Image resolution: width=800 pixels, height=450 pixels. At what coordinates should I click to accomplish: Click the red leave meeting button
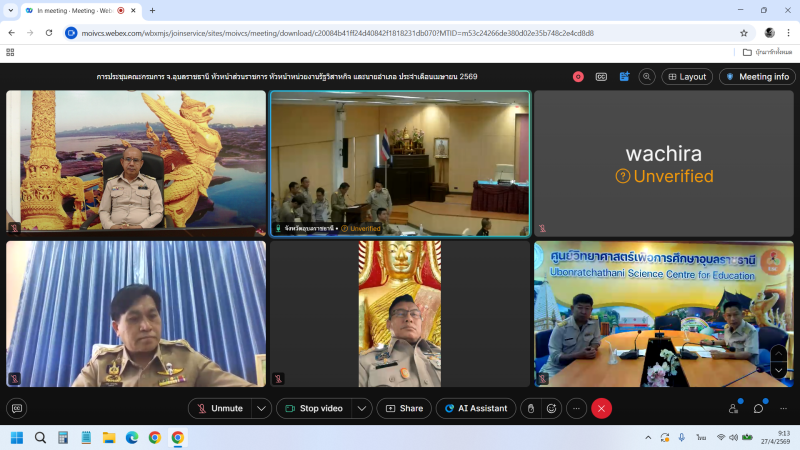(601, 408)
